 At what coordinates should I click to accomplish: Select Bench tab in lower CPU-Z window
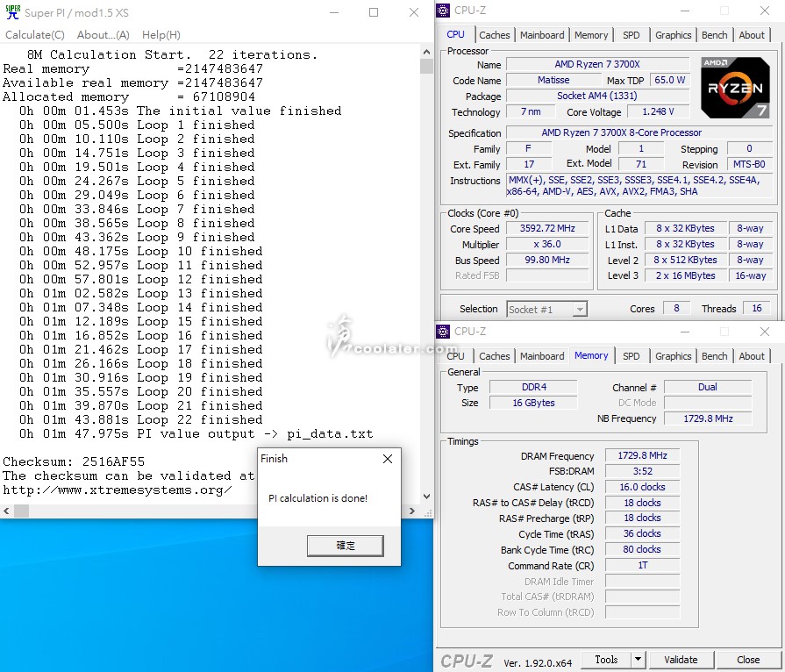715,356
